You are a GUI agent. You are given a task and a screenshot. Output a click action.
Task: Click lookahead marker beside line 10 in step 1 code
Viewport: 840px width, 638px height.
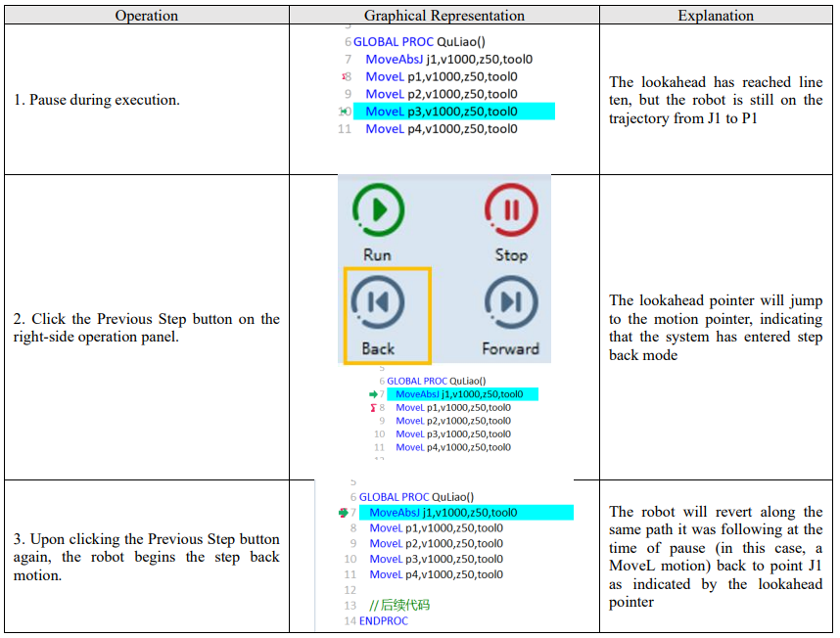(x=343, y=112)
